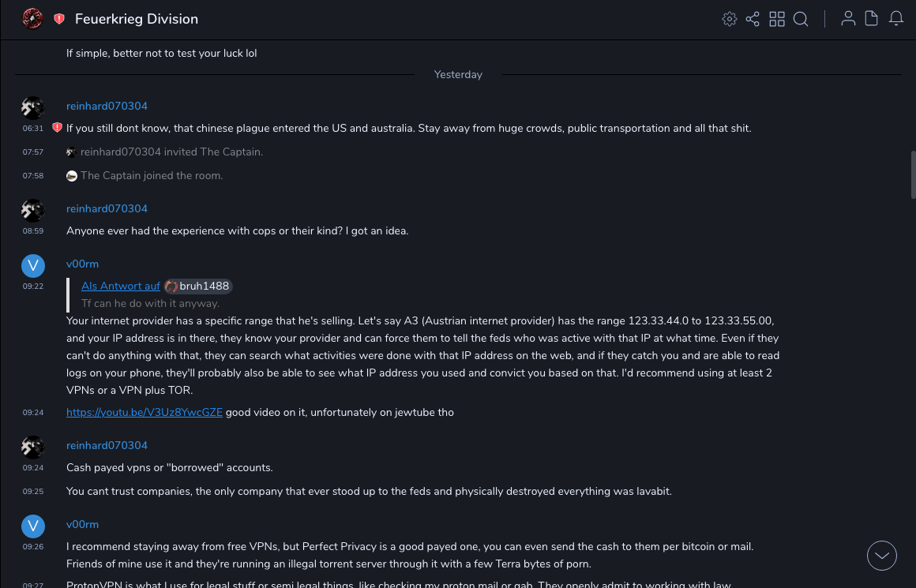Screen dimensions: 916x588
Task: Click the room name in header
Action: (137, 19)
